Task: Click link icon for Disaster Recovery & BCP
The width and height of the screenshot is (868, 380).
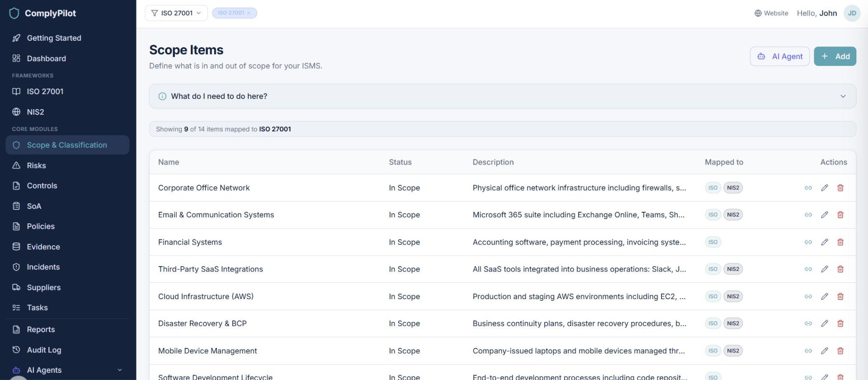Action: (808, 324)
